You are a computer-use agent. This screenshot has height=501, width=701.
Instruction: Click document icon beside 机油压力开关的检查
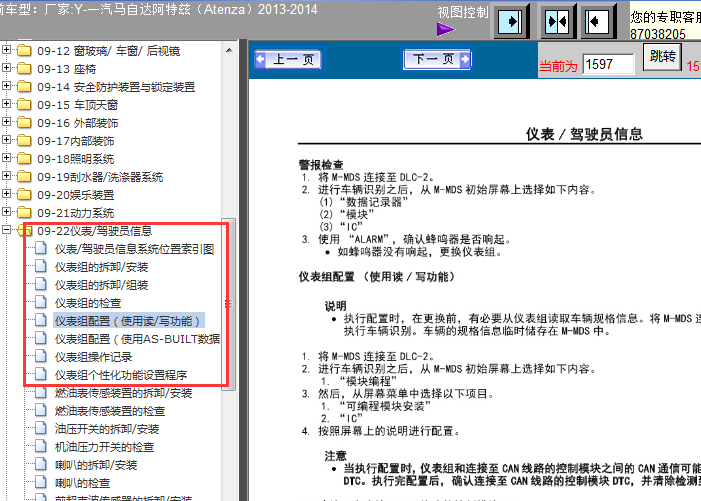click(x=41, y=446)
